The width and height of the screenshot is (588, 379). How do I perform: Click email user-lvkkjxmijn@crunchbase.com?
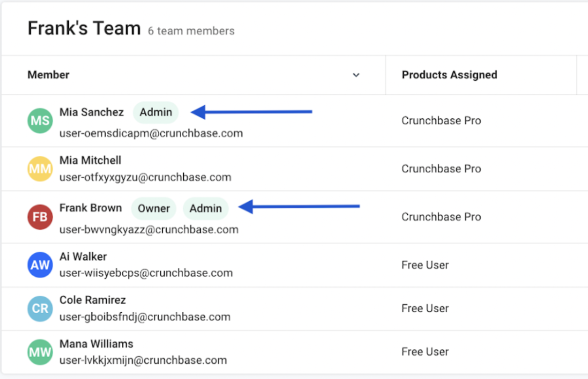coord(143,360)
